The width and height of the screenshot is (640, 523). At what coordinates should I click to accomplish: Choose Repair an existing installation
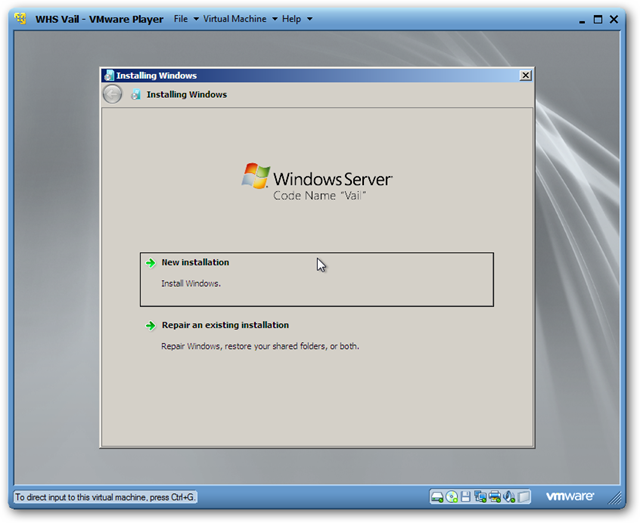click(x=317, y=335)
